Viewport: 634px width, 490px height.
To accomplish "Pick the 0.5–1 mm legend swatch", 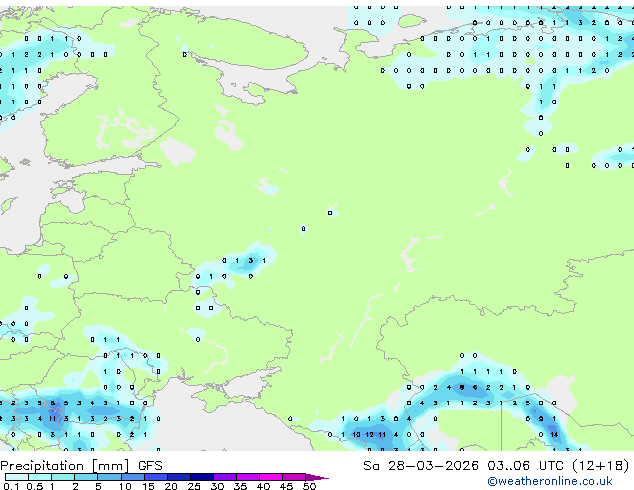I will tap(40, 477).
